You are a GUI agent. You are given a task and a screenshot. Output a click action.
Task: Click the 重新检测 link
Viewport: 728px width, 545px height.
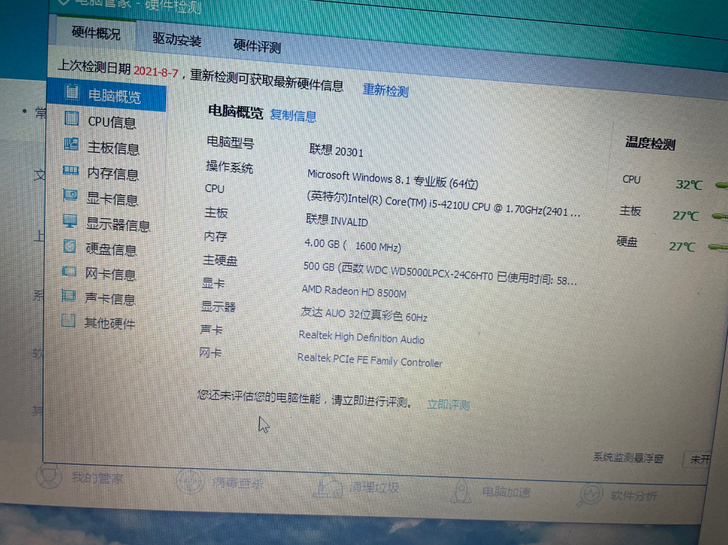pyautogui.click(x=385, y=90)
